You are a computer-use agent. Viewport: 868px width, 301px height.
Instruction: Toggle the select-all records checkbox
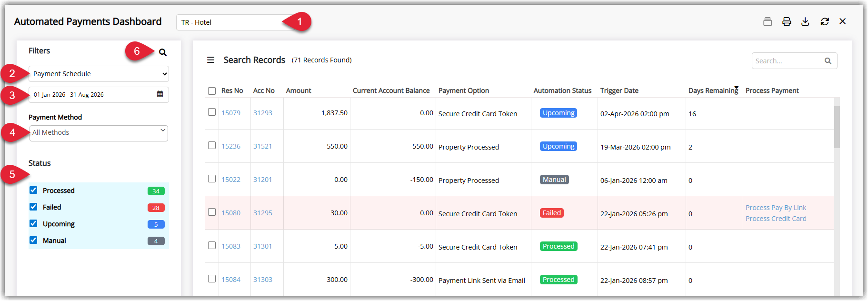(x=212, y=90)
